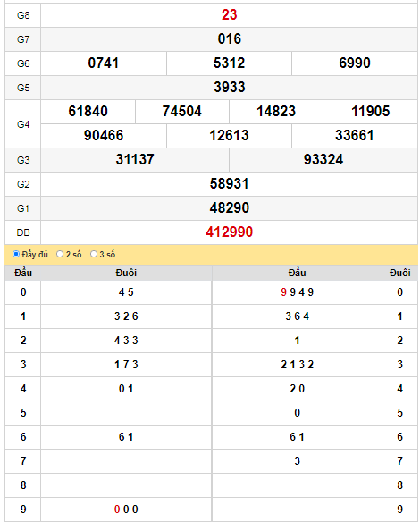This screenshot has height=523, width=420.
Task: Click the G8 row label
Action: click(x=23, y=15)
